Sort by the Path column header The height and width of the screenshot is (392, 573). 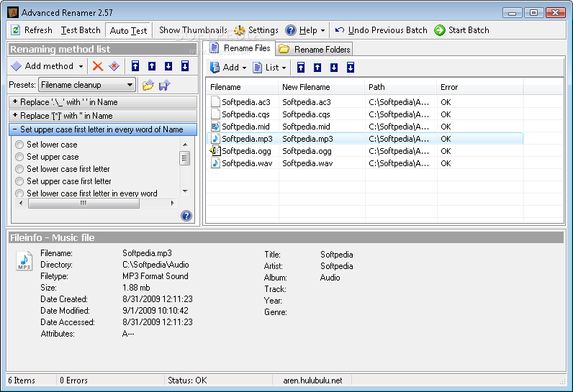coord(401,87)
